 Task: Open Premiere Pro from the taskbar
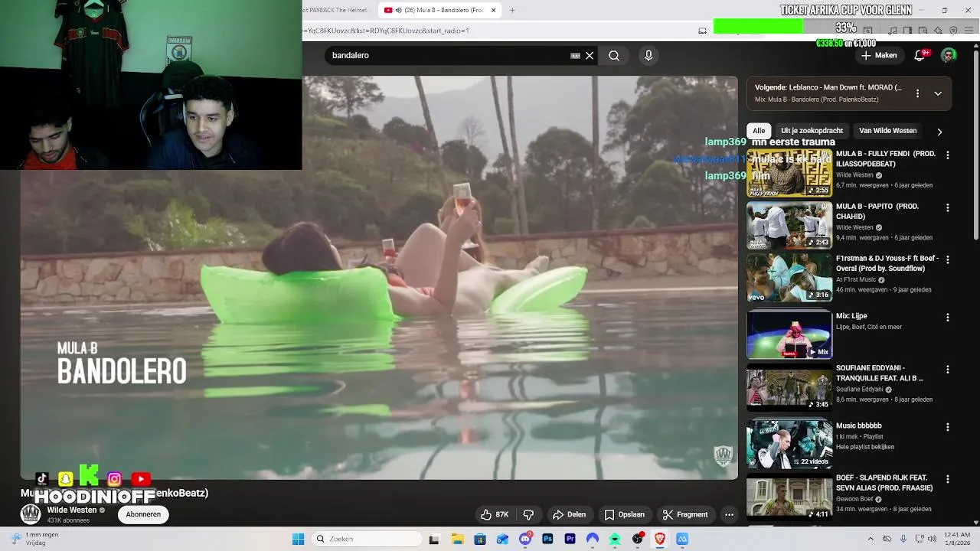pos(570,540)
